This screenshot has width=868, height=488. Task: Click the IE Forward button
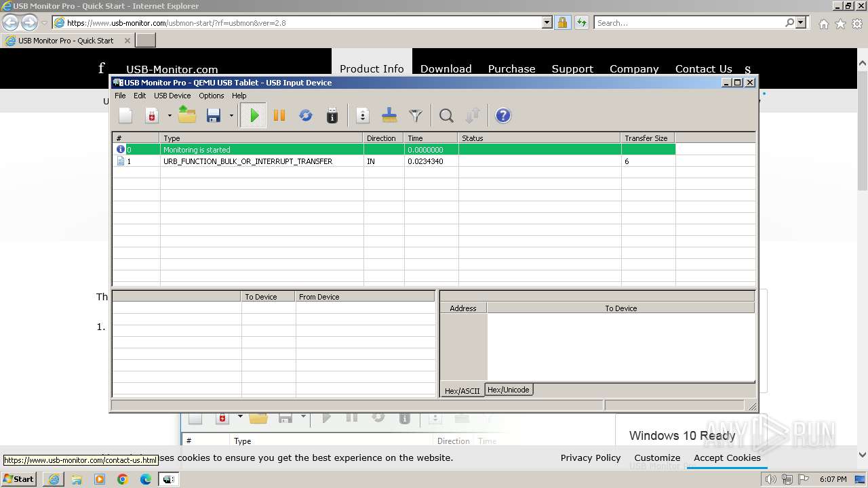[29, 23]
